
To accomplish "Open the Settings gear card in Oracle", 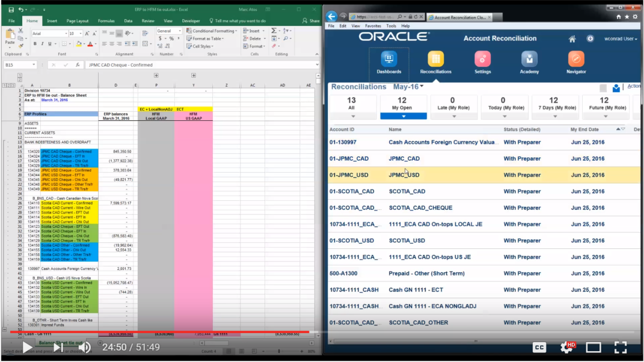I will coord(482,59).
